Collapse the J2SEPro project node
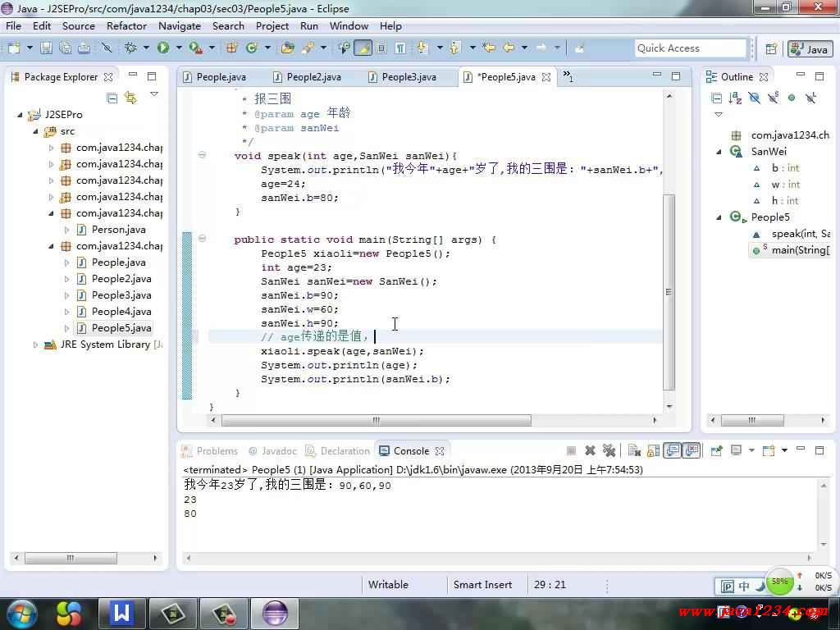The width and height of the screenshot is (840, 630). [x=20, y=115]
